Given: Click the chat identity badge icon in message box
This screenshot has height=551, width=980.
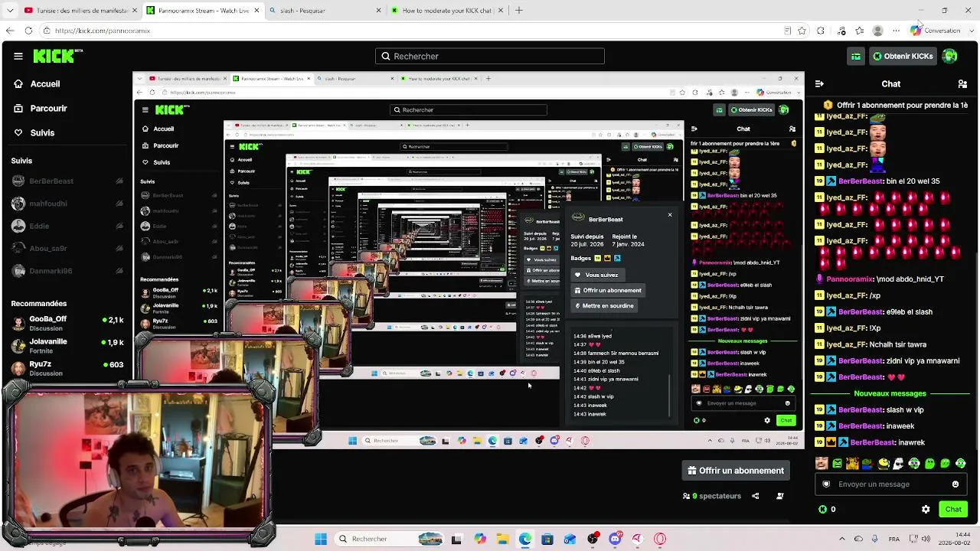Looking at the screenshot, I should click(x=826, y=484).
